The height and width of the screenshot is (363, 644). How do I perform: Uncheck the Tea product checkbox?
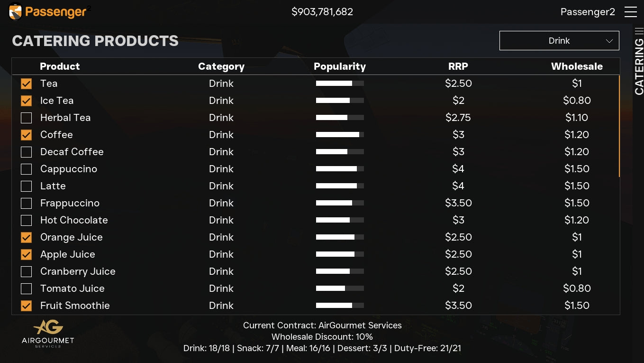click(x=27, y=84)
